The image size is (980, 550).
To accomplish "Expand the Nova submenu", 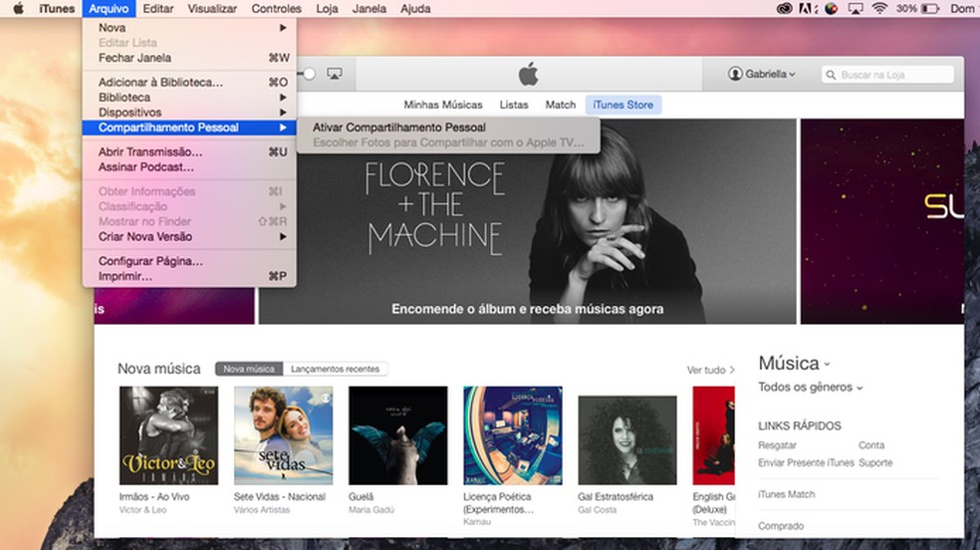I will [x=189, y=28].
